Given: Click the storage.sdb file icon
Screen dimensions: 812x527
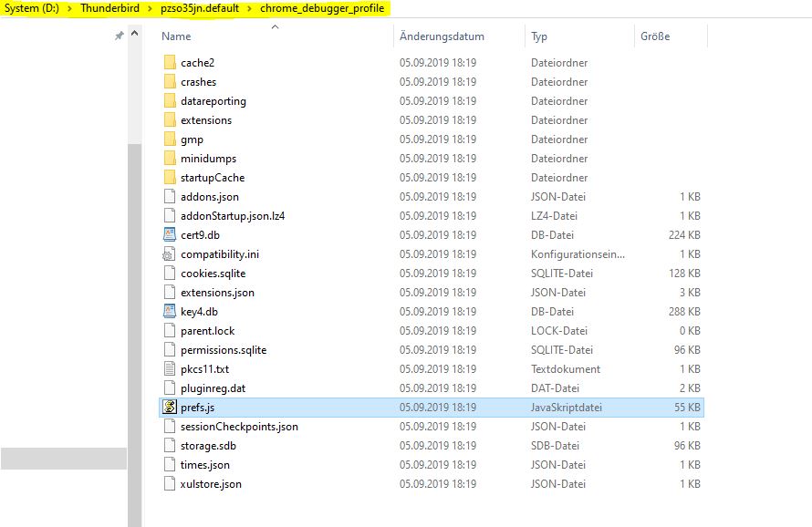Looking at the screenshot, I should coord(170,446).
